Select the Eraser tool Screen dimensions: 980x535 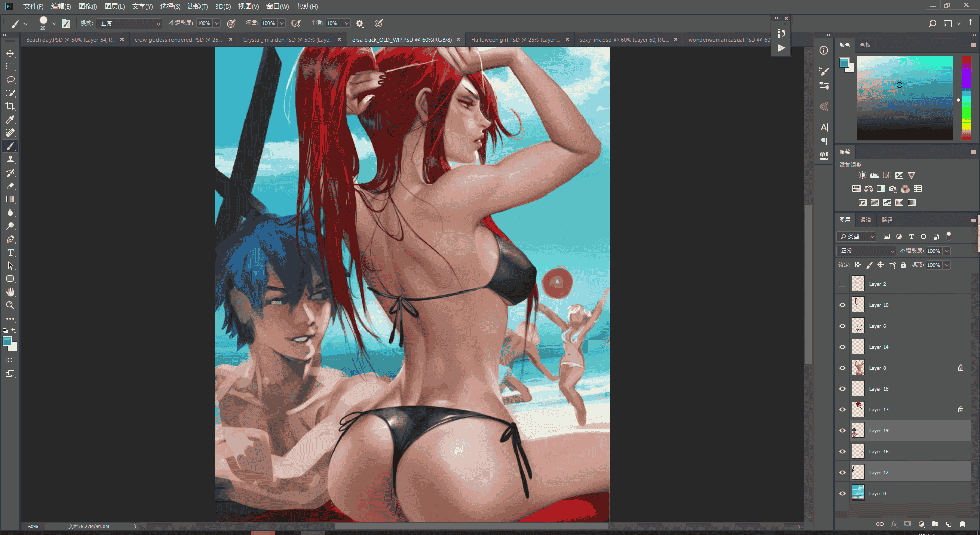[10, 186]
